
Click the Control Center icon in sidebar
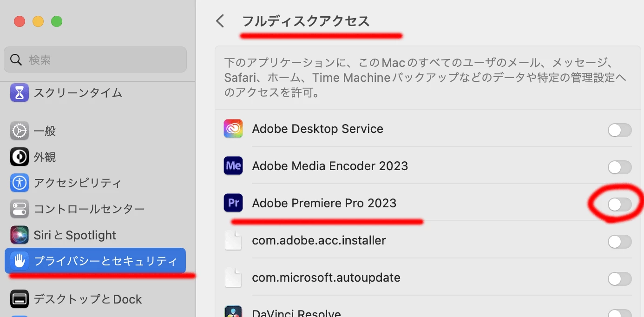click(20, 209)
